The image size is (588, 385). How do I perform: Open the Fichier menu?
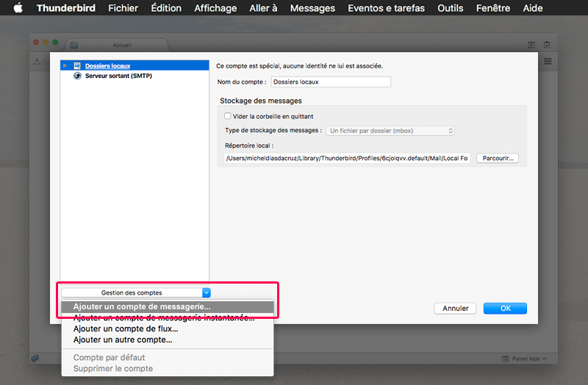(x=123, y=8)
